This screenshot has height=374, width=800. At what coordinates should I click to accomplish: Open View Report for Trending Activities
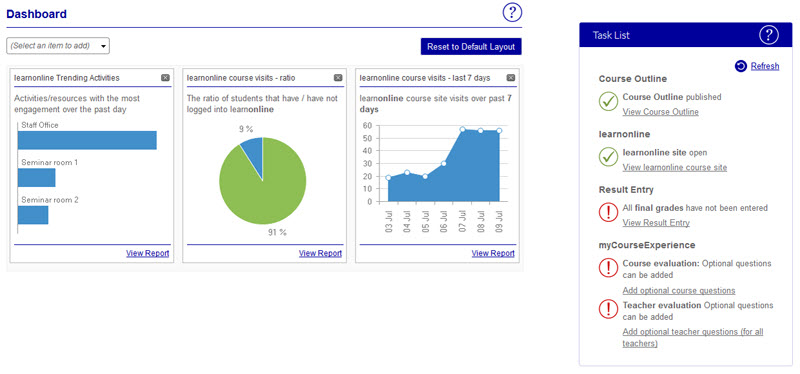click(147, 253)
